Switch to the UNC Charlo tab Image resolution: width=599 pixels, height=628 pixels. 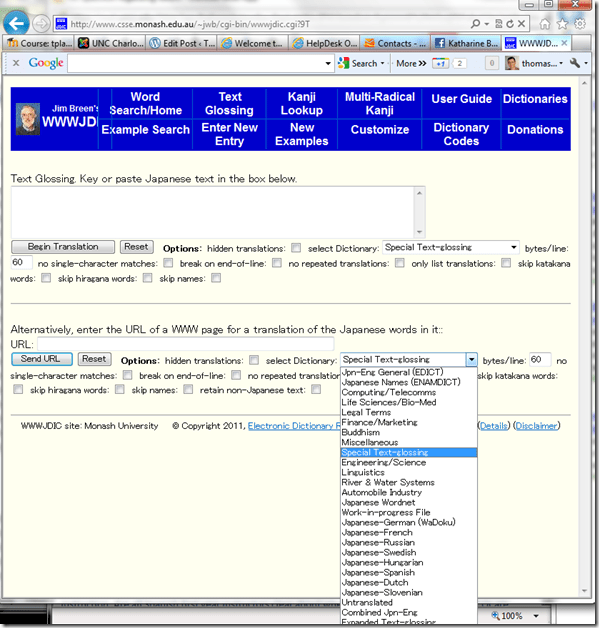tap(111, 43)
